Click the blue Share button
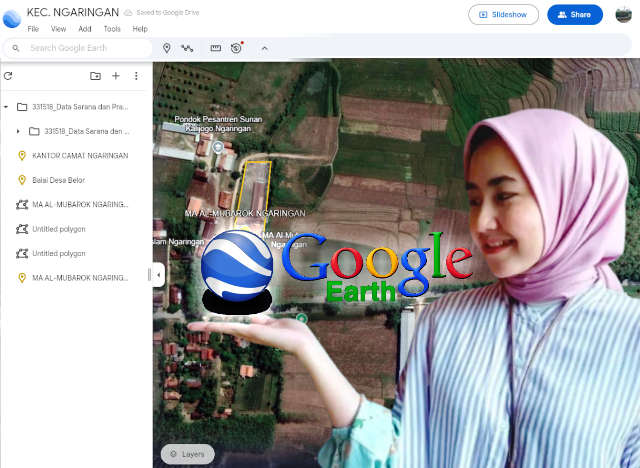 tap(574, 15)
